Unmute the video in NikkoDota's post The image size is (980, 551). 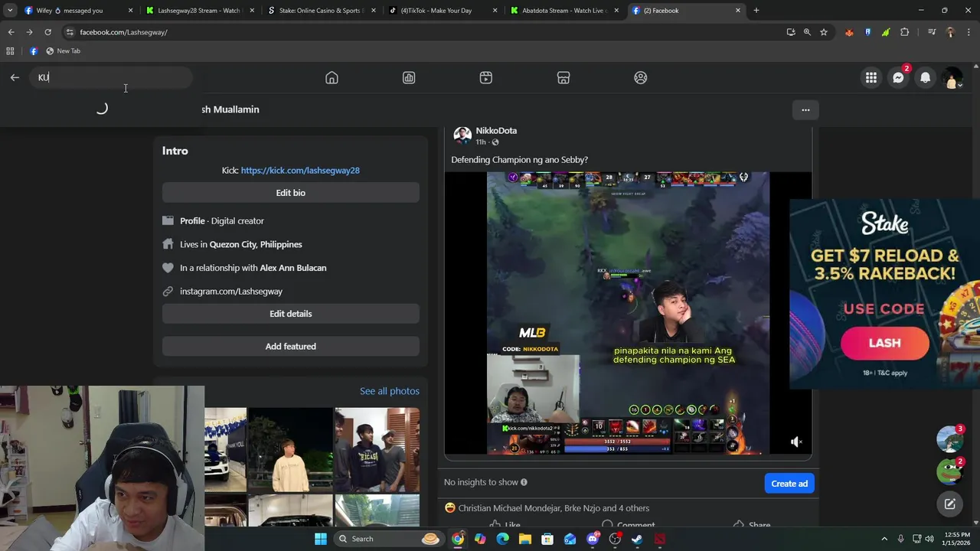(796, 442)
